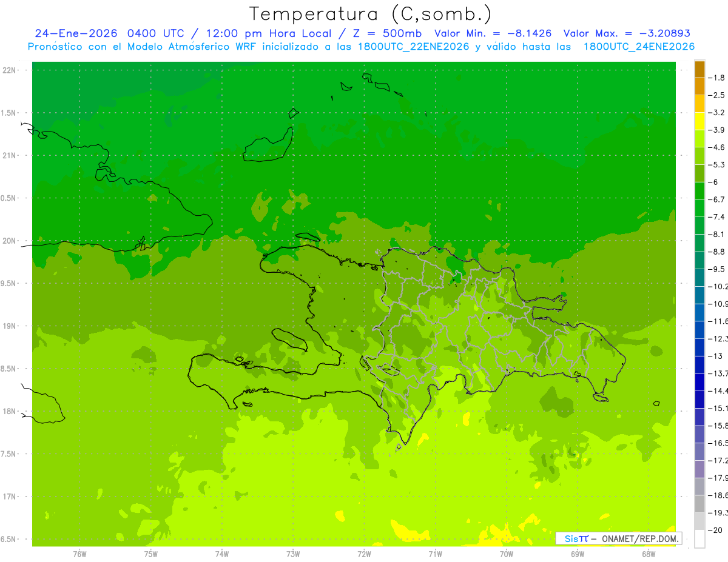Click the 73W longitude axis label
The height and width of the screenshot is (562, 728).
(293, 554)
